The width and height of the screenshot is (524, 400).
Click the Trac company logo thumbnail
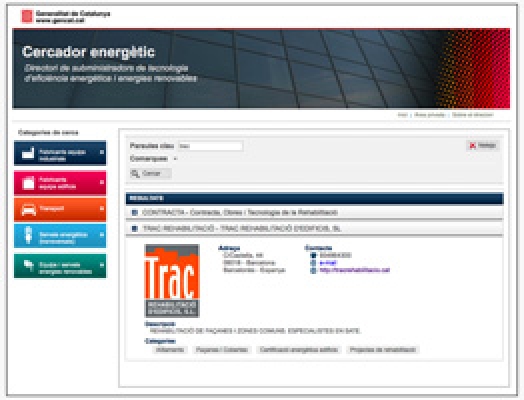click(x=172, y=281)
